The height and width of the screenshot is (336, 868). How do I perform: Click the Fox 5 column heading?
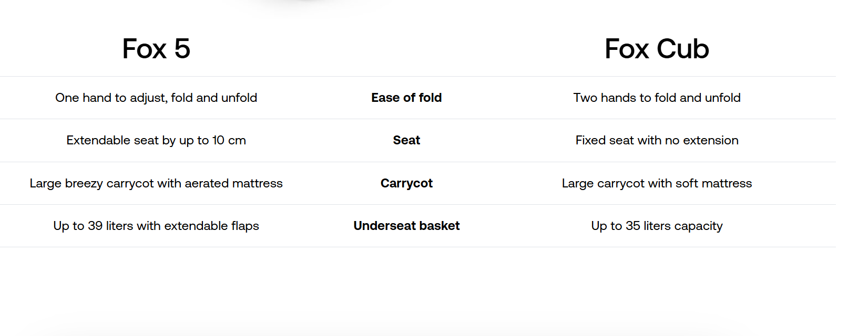[x=156, y=49]
